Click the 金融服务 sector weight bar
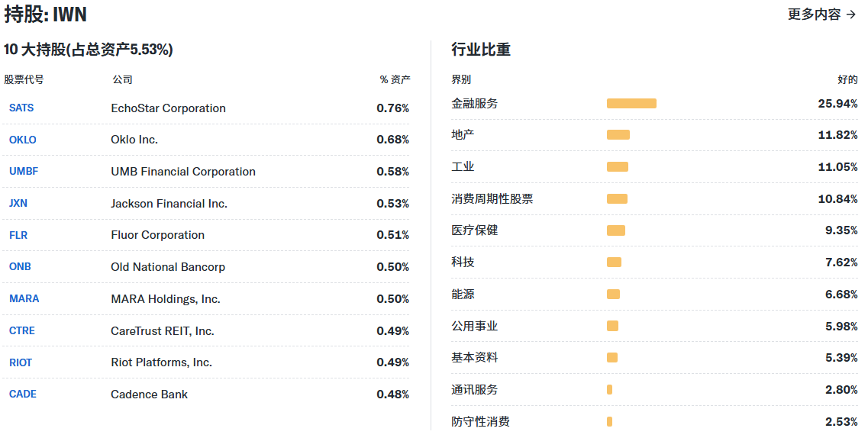 point(631,104)
